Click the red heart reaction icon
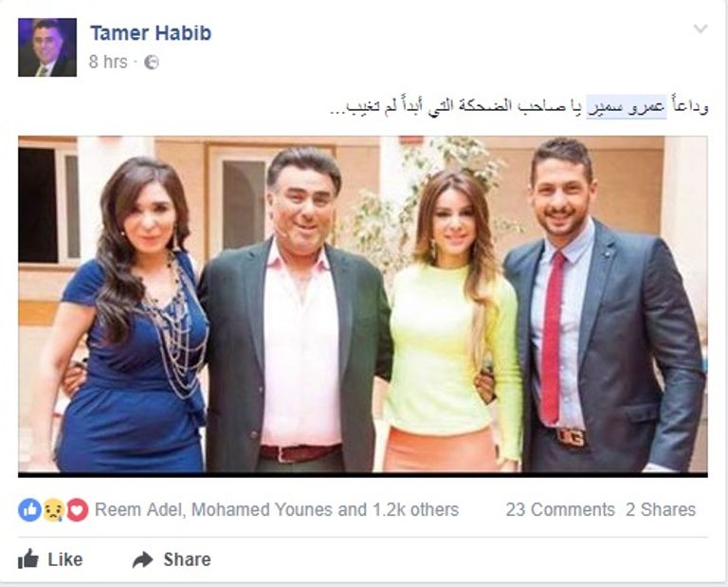This screenshot has height=587, width=728. coord(78,510)
